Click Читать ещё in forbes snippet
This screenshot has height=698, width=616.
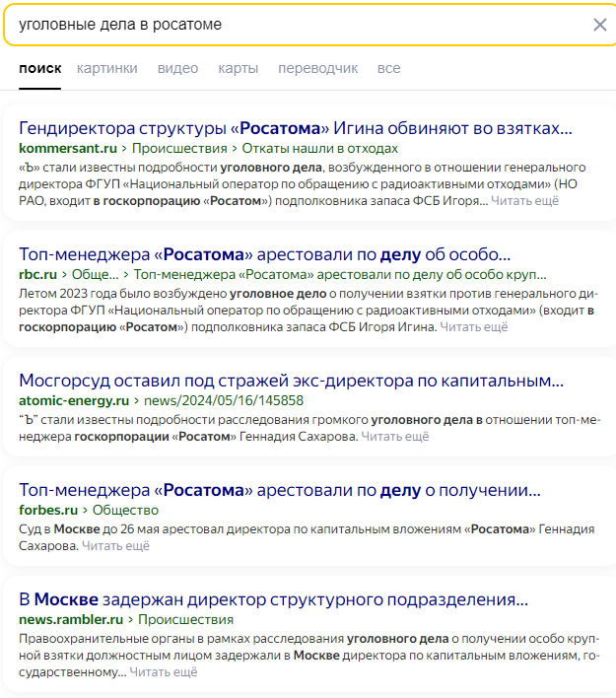(x=115, y=546)
